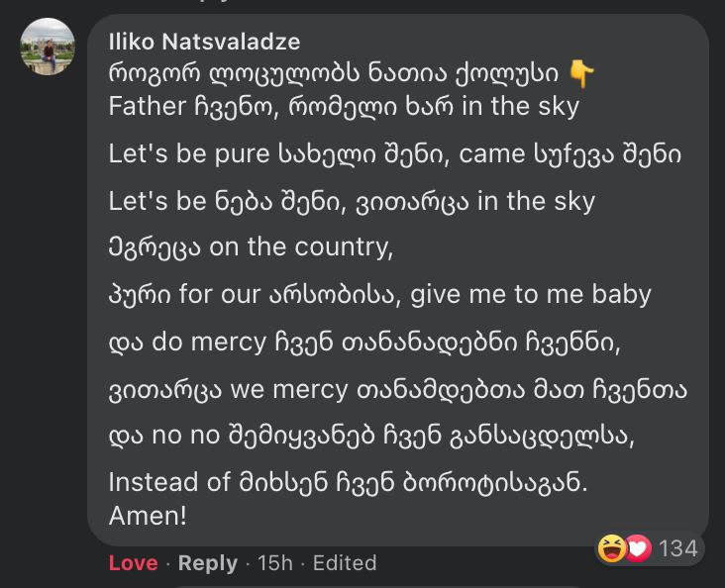Screen dimensions: 725x588
Task: Click the red Love reaction button
Action: pos(133,563)
